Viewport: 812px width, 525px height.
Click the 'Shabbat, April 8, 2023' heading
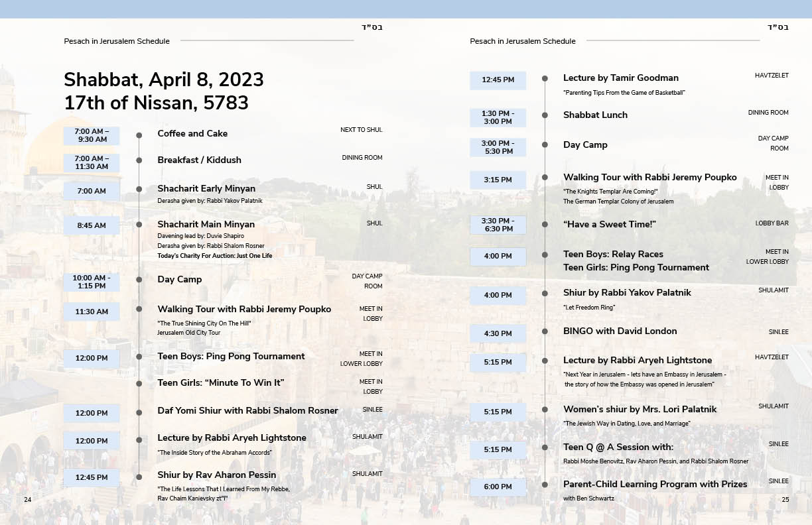[164, 80]
